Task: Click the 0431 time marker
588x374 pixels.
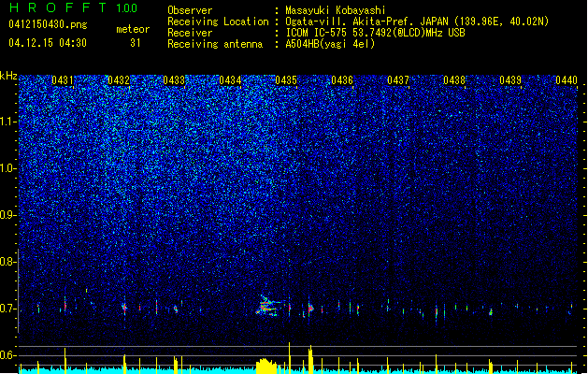Action: click(x=63, y=79)
